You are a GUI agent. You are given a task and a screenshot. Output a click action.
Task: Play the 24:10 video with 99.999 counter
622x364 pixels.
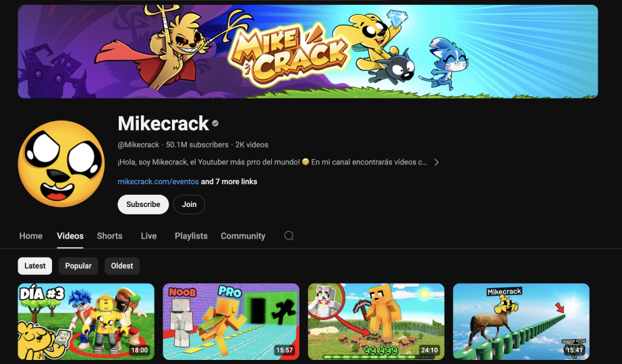(376, 322)
